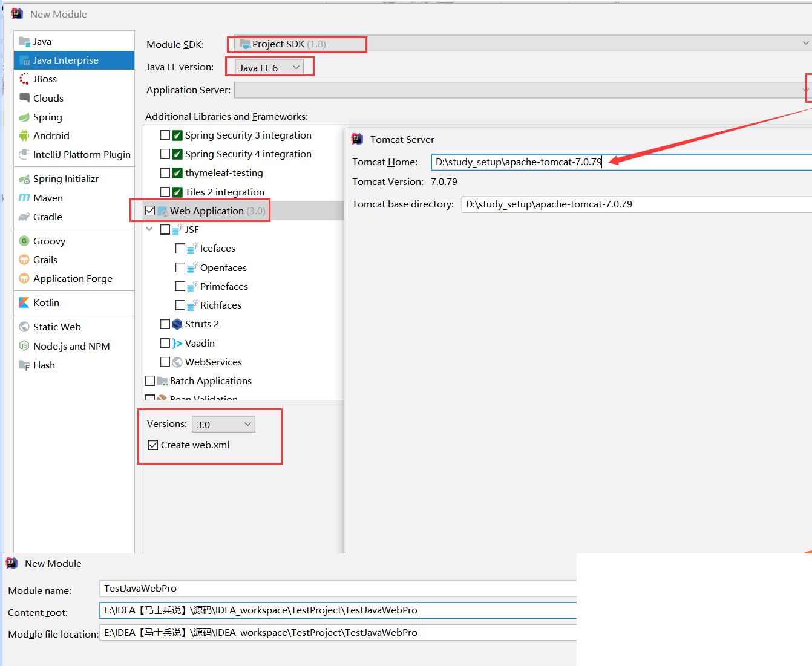
Task: Click the Content root path field
Action: pos(338,610)
